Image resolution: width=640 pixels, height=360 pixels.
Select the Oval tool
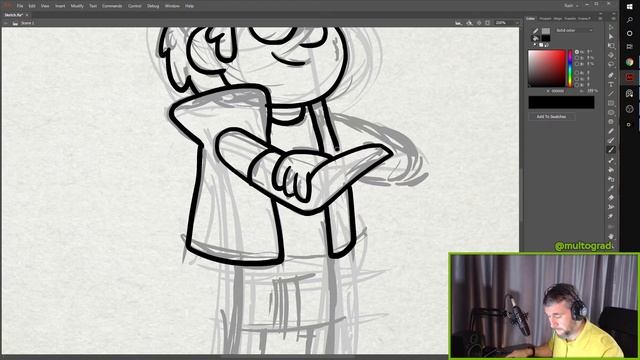[611, 113]
